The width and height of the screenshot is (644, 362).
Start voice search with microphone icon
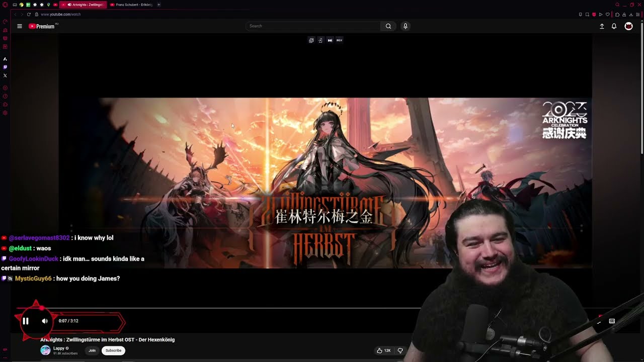pos(406,26)
